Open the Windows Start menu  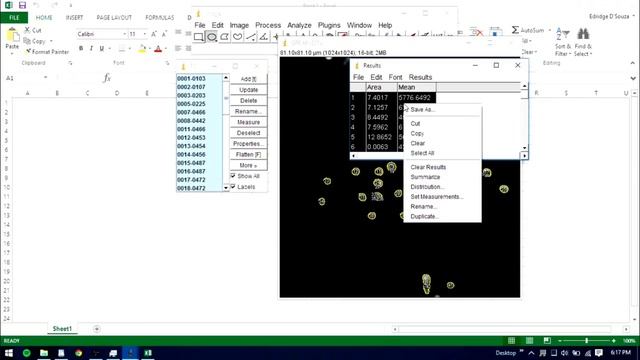click(9, 353)
